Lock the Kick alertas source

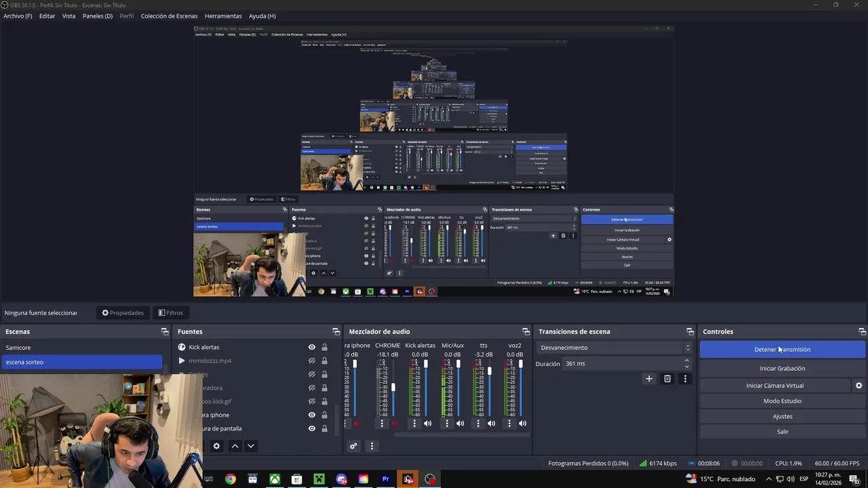(324, 347)
